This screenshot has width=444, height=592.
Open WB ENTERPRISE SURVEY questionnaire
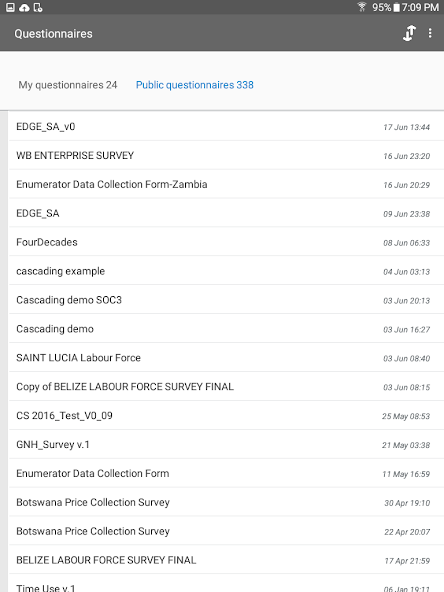click(x=227, y=156)
